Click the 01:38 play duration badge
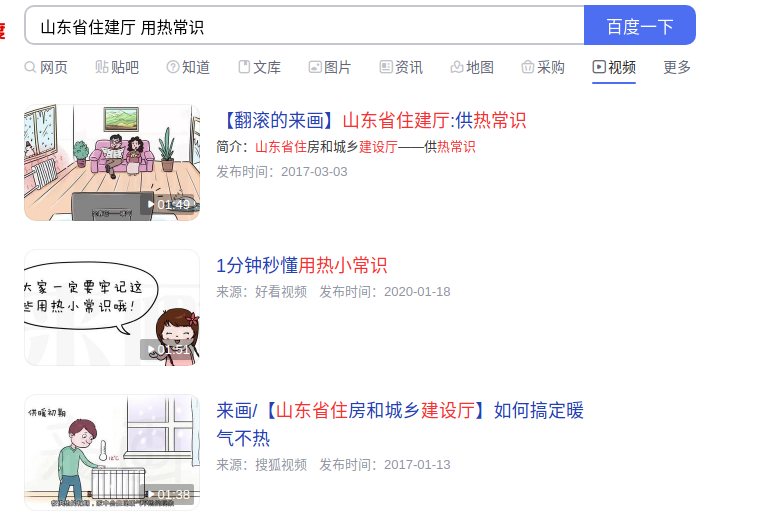Image resolution: width=781 pixels, height=523 pixels. [168, 494]
